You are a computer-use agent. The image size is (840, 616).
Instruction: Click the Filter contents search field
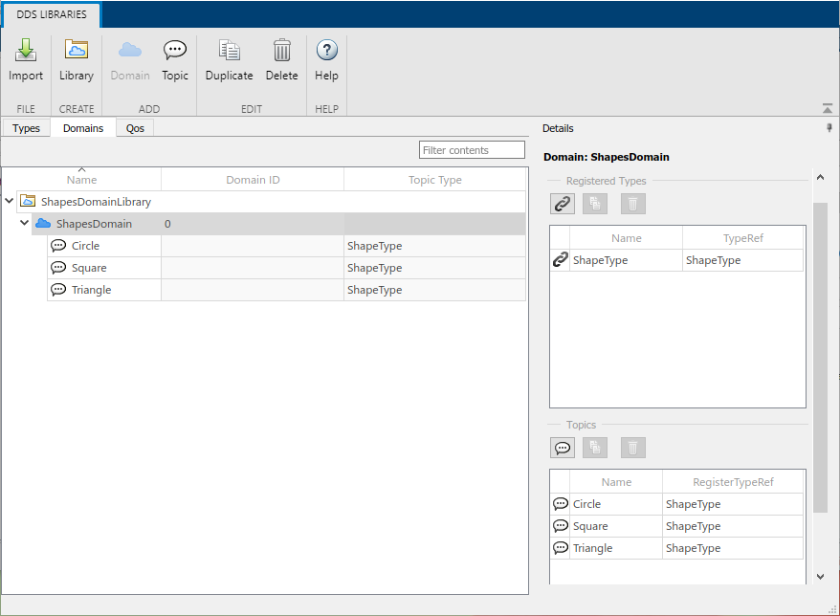coord(472,150)
